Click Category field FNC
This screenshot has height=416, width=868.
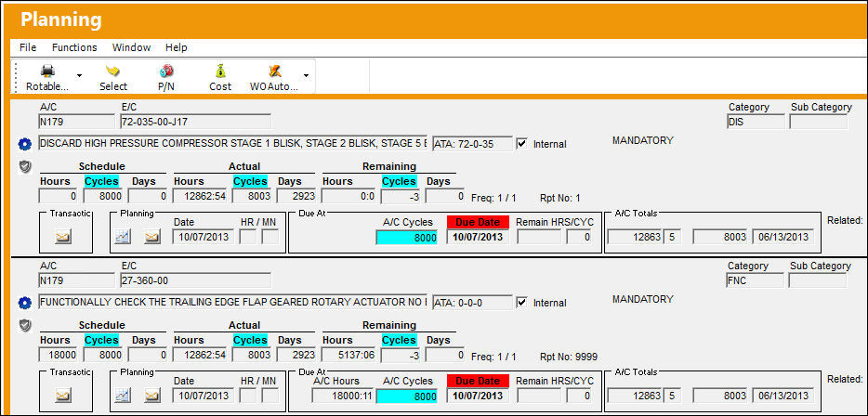755,280
